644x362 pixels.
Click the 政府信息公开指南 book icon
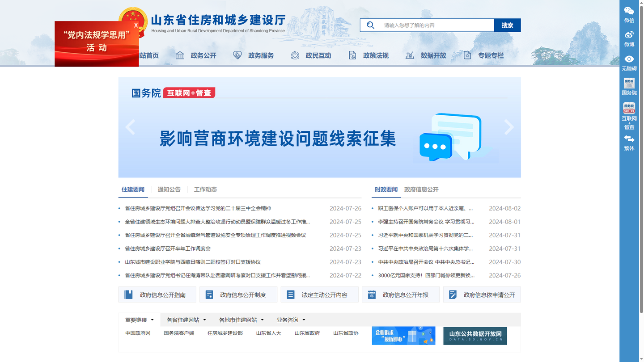(129, 295)
